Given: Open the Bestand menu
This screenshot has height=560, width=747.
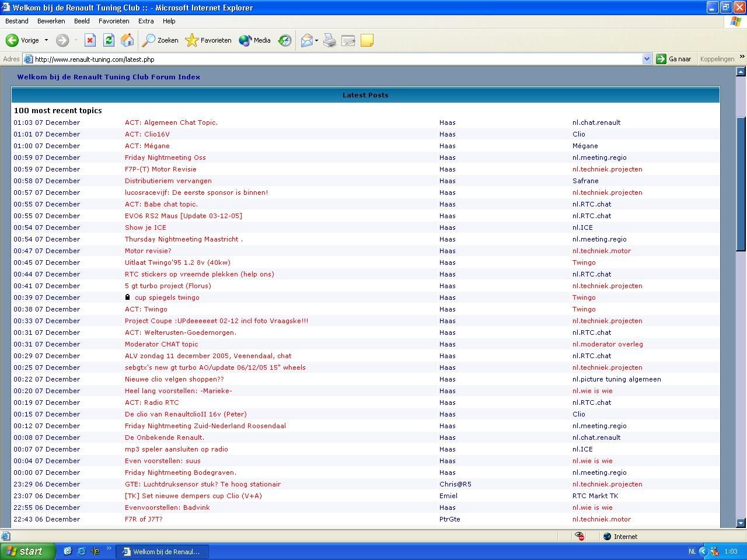Looking at the screenshot, I should click(17, 21).
